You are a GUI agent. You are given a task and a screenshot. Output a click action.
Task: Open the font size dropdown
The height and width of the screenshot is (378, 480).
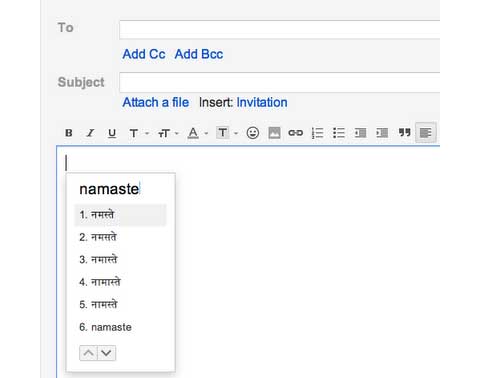(x=168, y=133)
